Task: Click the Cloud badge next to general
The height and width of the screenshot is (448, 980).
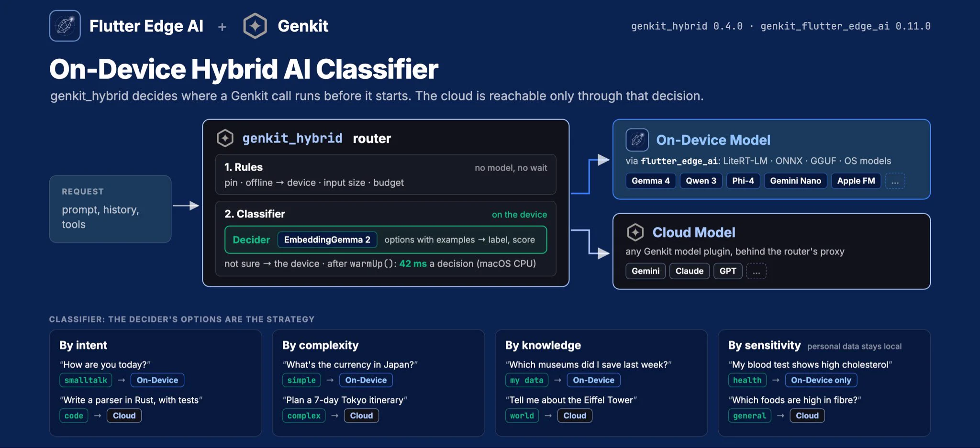Action: [807, 415]
